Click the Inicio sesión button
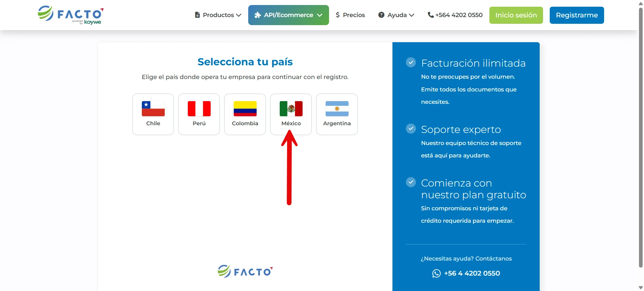 point(516,15)
